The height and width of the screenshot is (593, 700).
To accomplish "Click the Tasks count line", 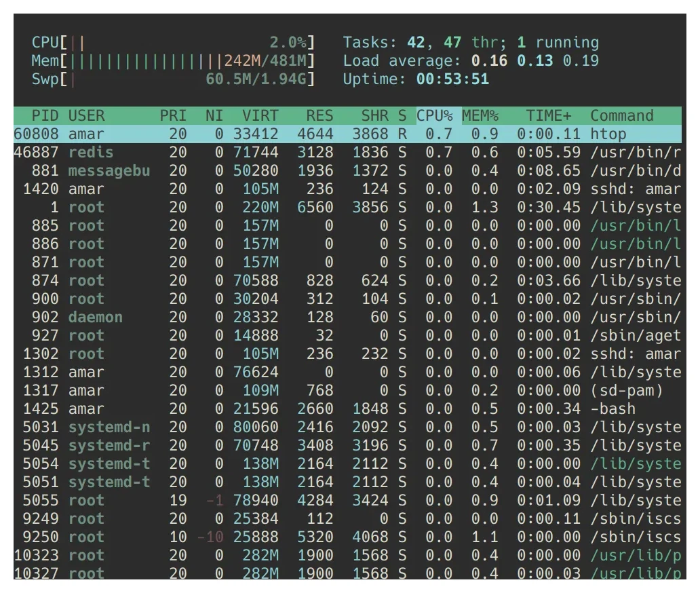I will (471, 43).
